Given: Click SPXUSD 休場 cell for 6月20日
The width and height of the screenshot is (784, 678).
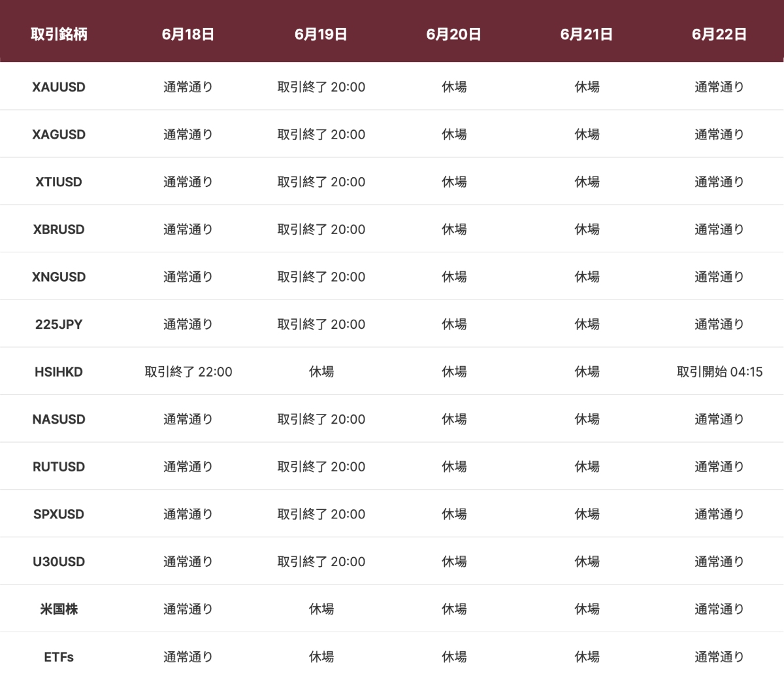Looking at the screenshot, I should 454,515.
